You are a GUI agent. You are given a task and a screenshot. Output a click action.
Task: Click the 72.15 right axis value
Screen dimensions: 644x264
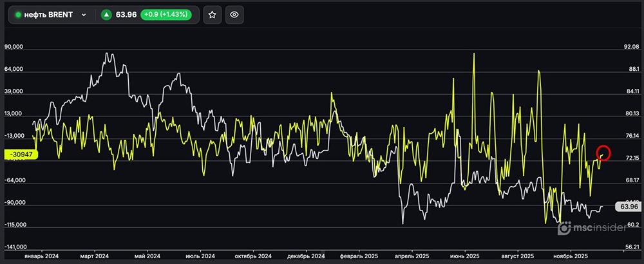(x=632, y=158)
